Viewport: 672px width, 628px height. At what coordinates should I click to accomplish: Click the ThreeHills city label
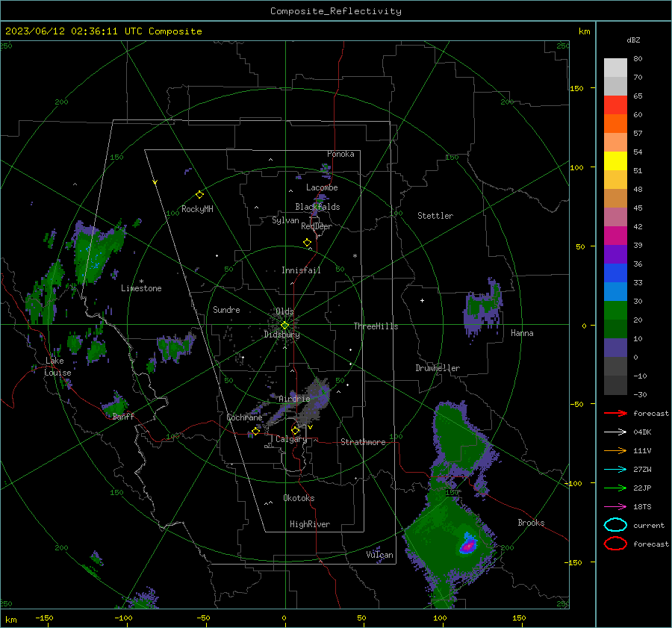coord(376,326)
